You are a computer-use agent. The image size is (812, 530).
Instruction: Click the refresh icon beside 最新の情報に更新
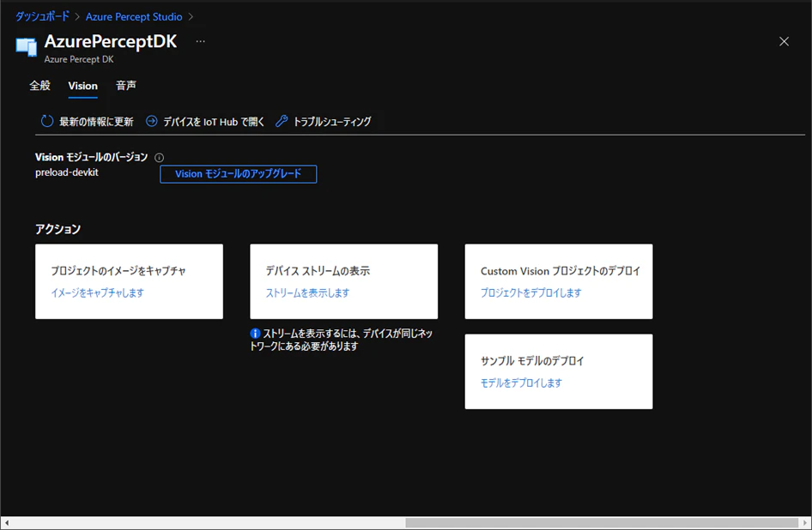point(47,121)
